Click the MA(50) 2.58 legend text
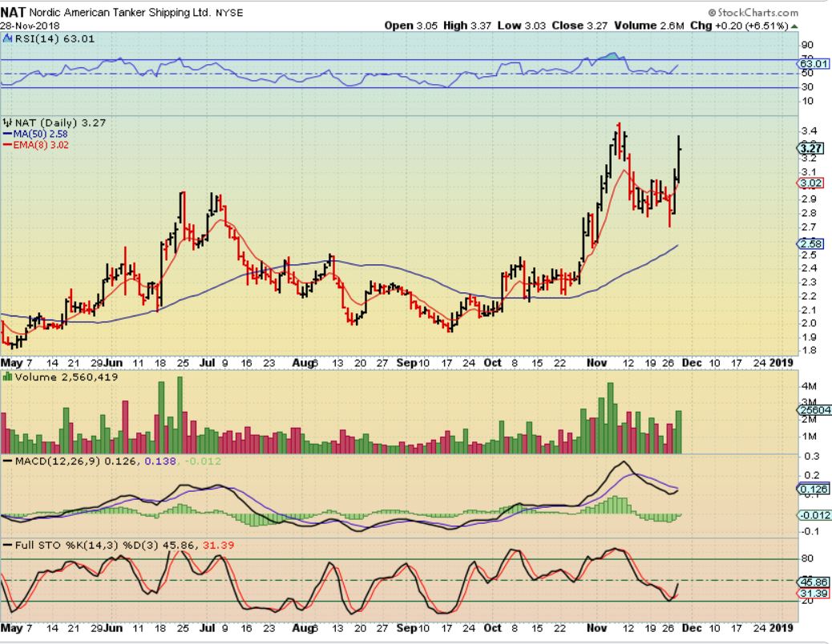This screenshot has width=832, height=644. tap(40, 134)
